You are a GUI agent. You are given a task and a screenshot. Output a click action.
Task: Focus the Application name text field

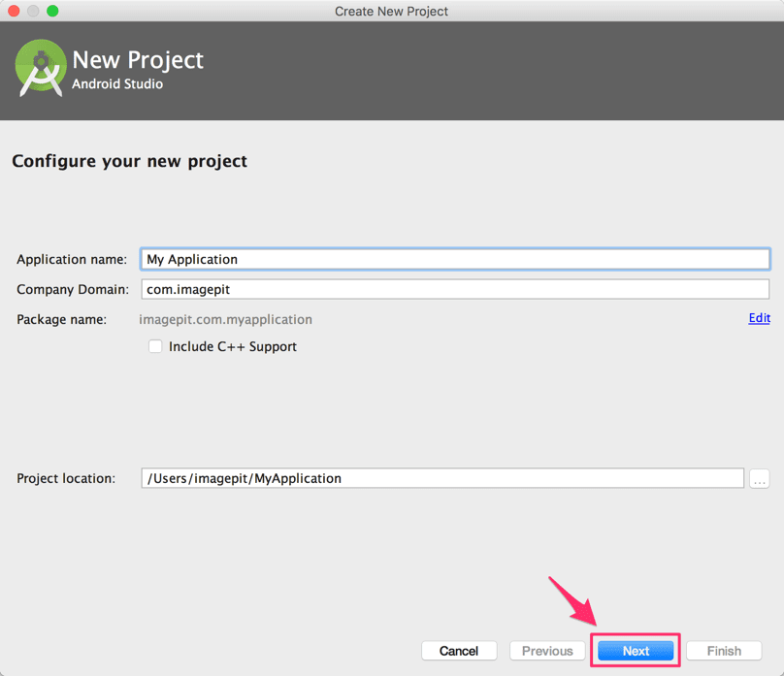(455, 259)
